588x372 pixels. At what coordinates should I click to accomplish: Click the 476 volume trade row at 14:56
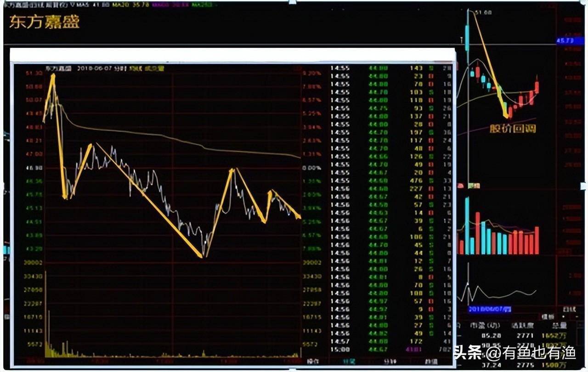click(390, 180)
